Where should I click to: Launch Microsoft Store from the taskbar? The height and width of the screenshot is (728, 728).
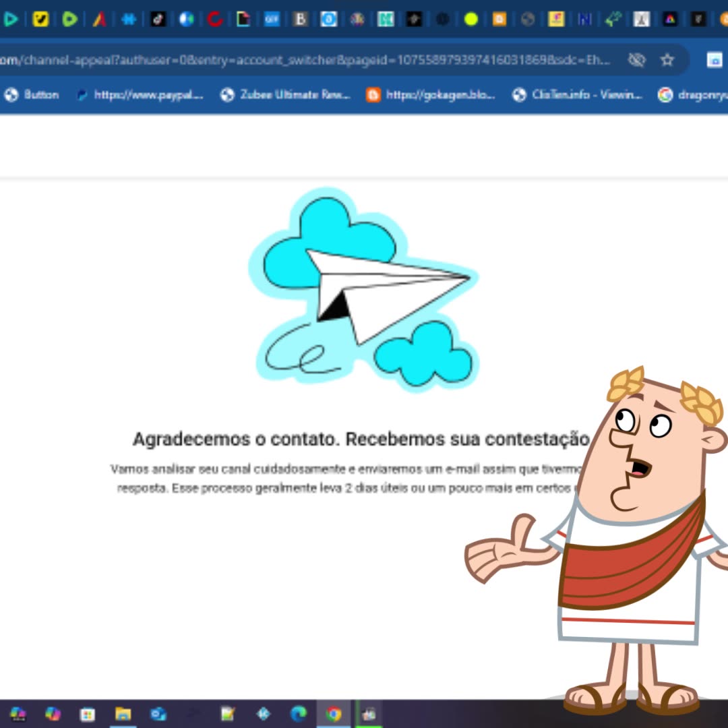coord(87,714)
